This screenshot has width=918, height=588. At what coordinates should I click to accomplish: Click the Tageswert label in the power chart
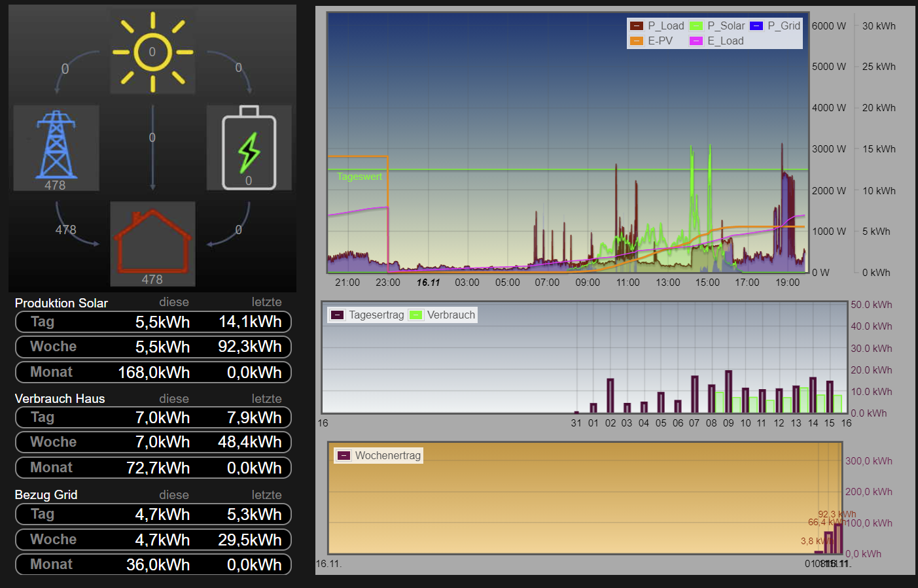pyautogui.click(x=359, y=177)
